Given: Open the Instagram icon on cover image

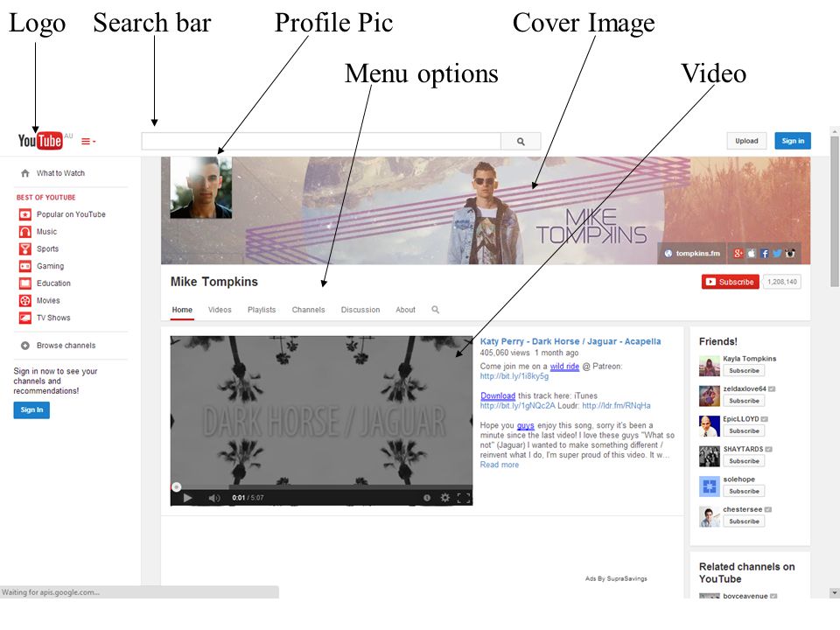Looking at the screenshot, I should pos(790,254).
